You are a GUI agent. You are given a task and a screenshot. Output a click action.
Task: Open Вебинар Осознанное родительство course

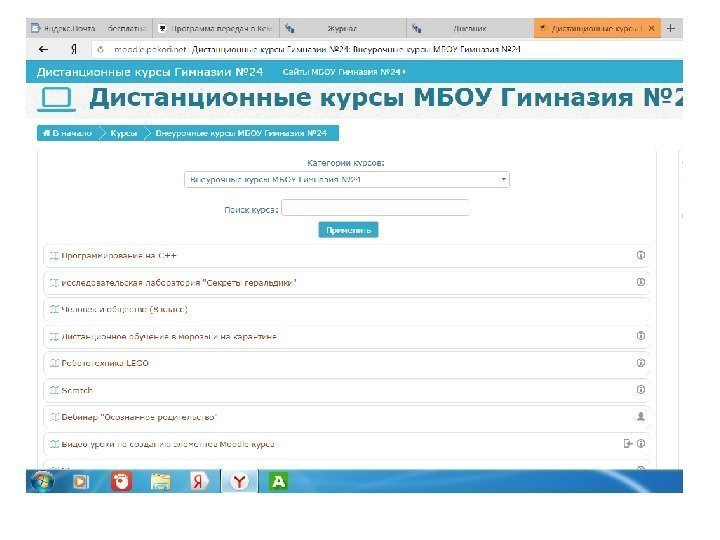[139, 417]
